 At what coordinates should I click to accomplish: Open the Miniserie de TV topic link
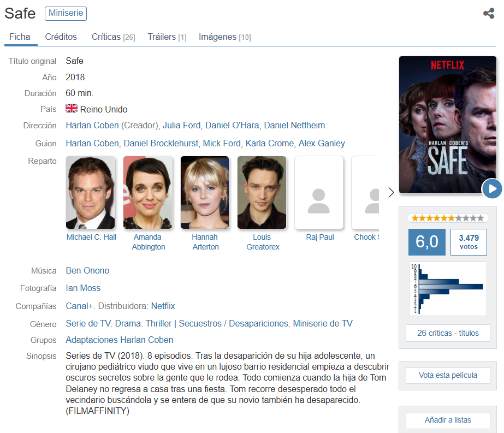pyautogui.click(x=323, y=323)
